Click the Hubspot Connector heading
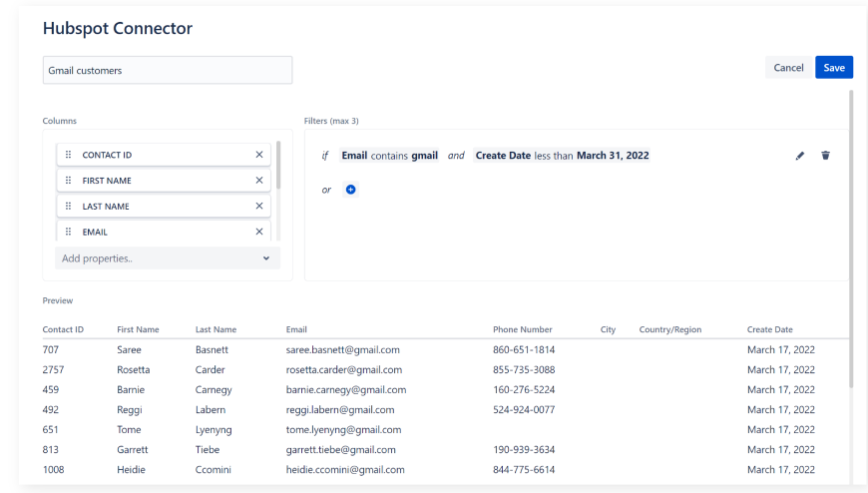 coord(118,28)
